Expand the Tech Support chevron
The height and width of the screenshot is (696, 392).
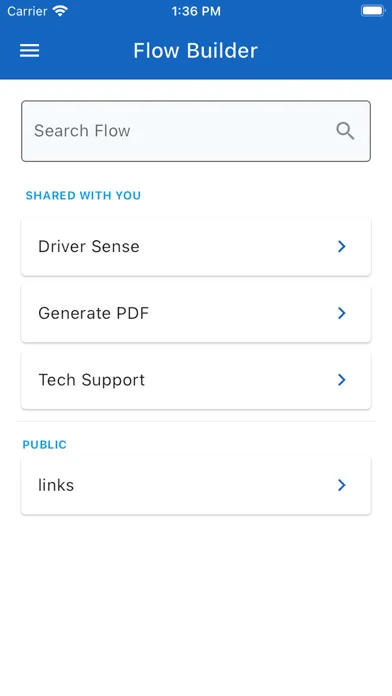coord(341,380)
